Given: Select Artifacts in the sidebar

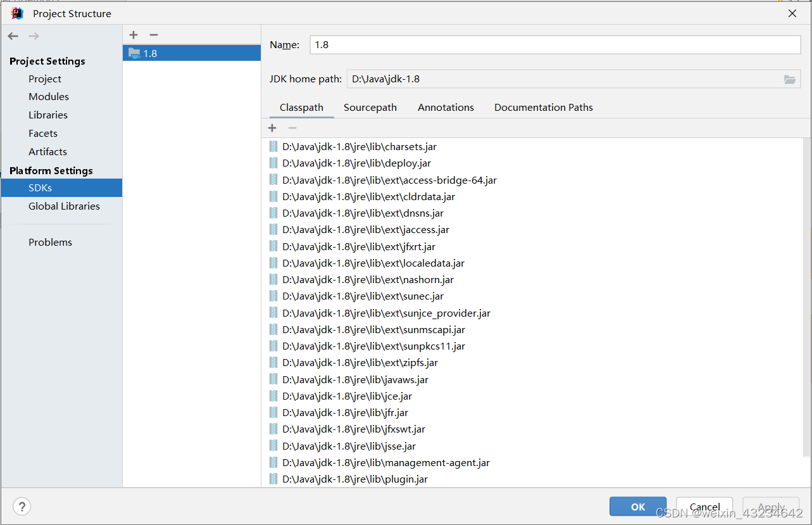Looking at the screenshot, I should click(47, 151).
